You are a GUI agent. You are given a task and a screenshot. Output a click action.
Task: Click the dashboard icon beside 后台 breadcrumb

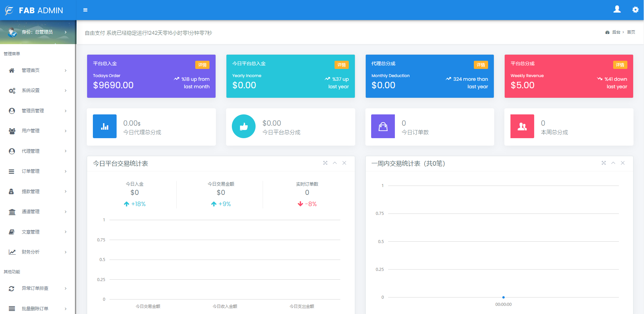pyautogui.click(x=607, y=32)
